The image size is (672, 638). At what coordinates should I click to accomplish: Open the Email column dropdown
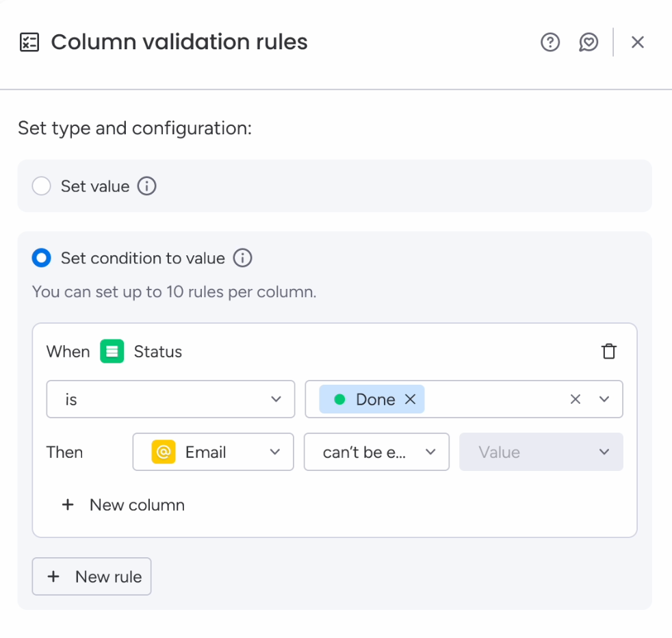pos(213,452)
